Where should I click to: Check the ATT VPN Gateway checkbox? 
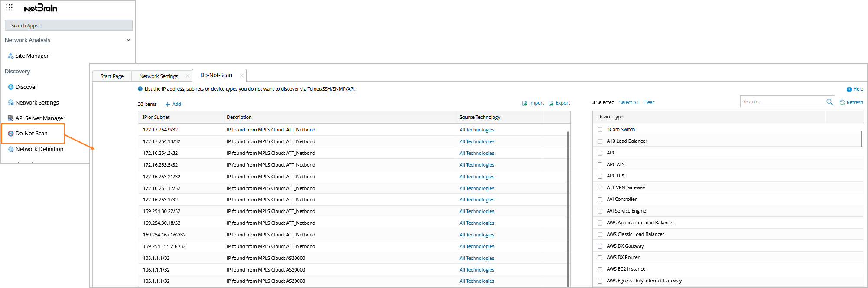coord(600,188)
